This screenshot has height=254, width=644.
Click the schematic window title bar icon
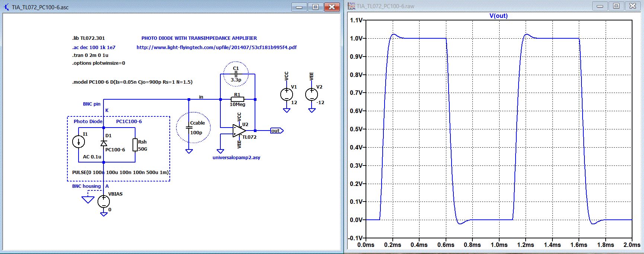(6, 7)
